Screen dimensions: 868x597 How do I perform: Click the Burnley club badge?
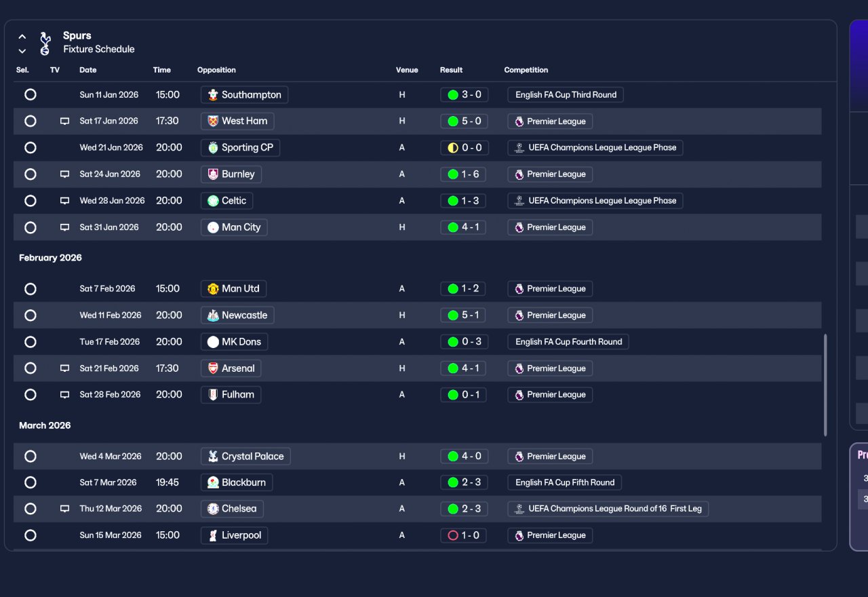213,174
